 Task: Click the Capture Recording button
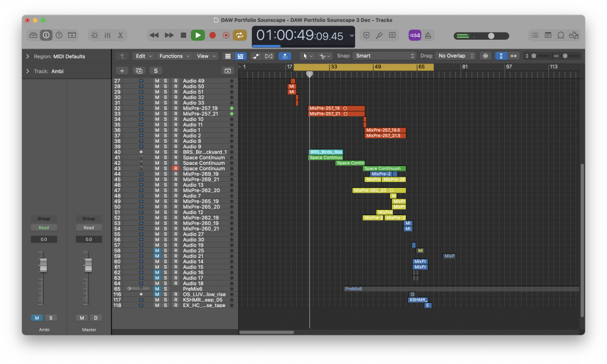226,35
